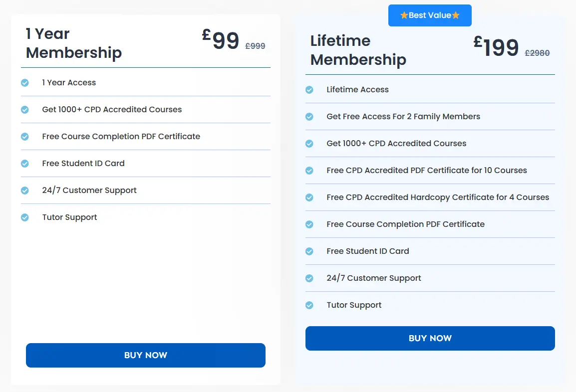This screenshot has width=576, height=392.
Task: Click the struck-through £2980 original price
Action: 537,53
